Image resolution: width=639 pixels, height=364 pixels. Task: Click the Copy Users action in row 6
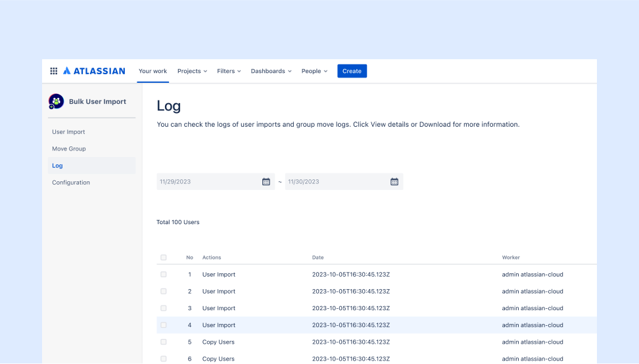(218, 359)
